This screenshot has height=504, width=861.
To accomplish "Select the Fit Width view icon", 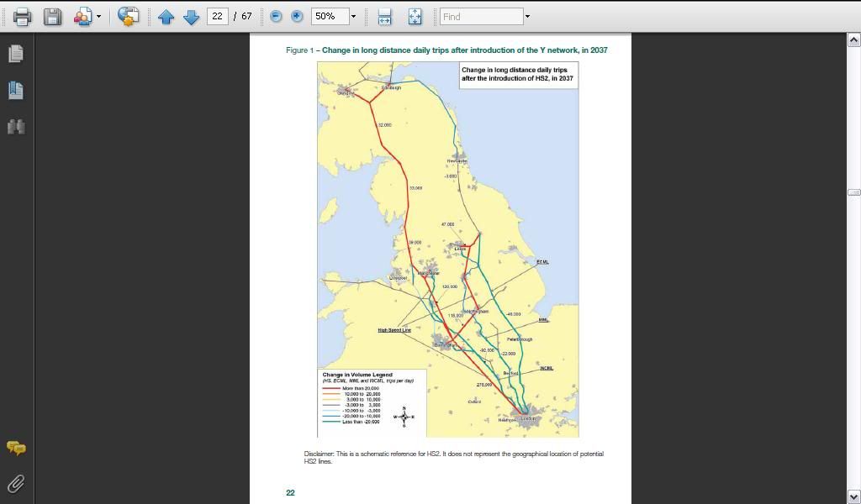I will tap(386, 16).
